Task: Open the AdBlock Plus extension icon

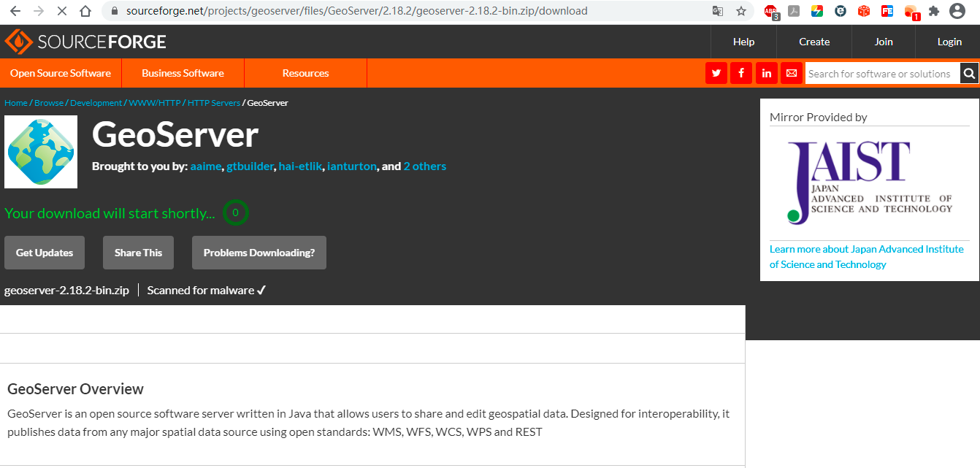Action: (x=771, y=12)
